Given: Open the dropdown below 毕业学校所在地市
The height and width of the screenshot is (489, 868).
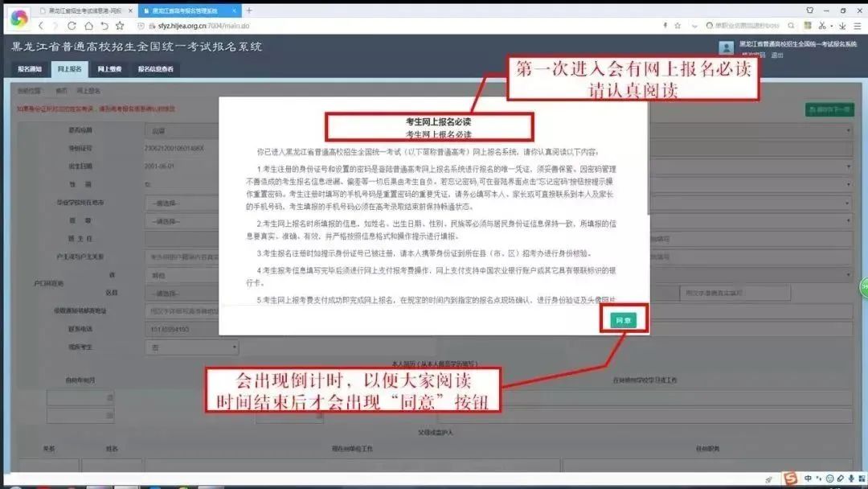Looking at the screenshot, I should click(x=182, y=221).
